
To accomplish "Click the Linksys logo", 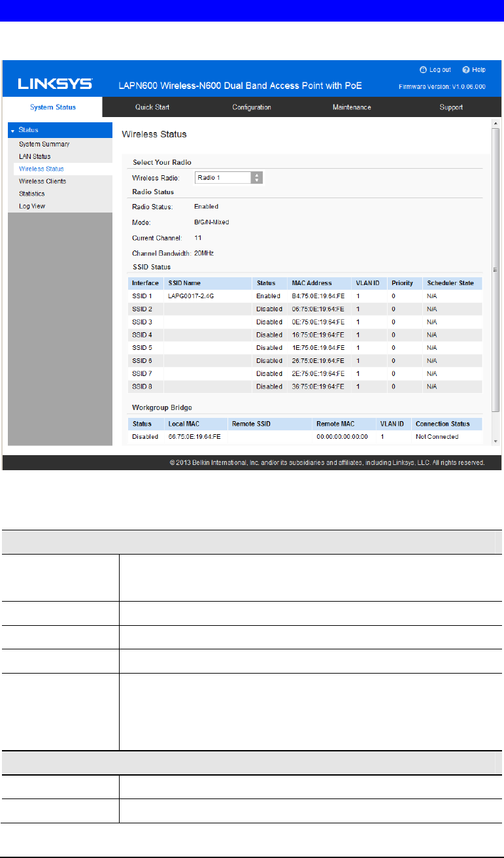I will pyautogui.click(x=55, y=85).
